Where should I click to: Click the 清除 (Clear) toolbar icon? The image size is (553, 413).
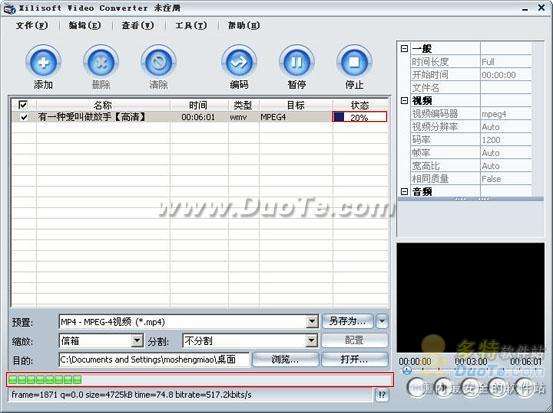(x=158, y=62)
